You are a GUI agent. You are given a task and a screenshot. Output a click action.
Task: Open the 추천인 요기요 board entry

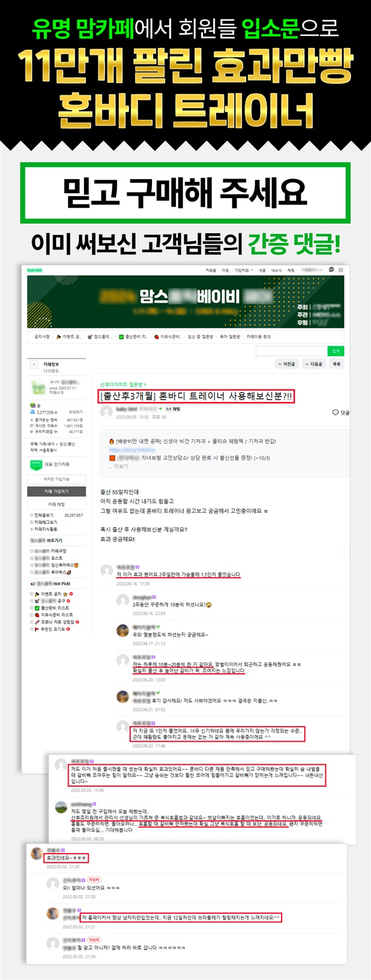54,629
